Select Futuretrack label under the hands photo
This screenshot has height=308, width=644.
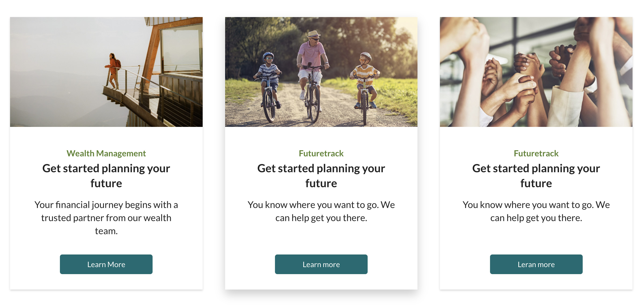tap(536, 153)
